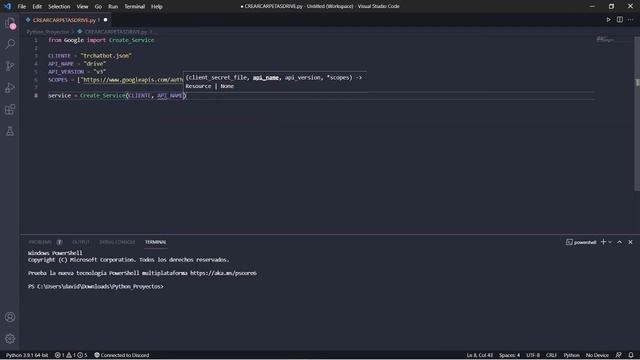
Task: Change line endings via CRLF
Action: (551, 355)
